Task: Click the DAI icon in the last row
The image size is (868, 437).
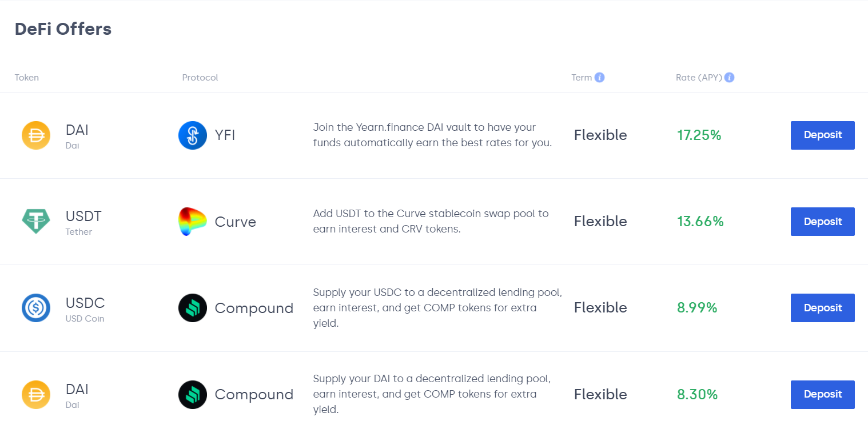Action: point(36,395)
